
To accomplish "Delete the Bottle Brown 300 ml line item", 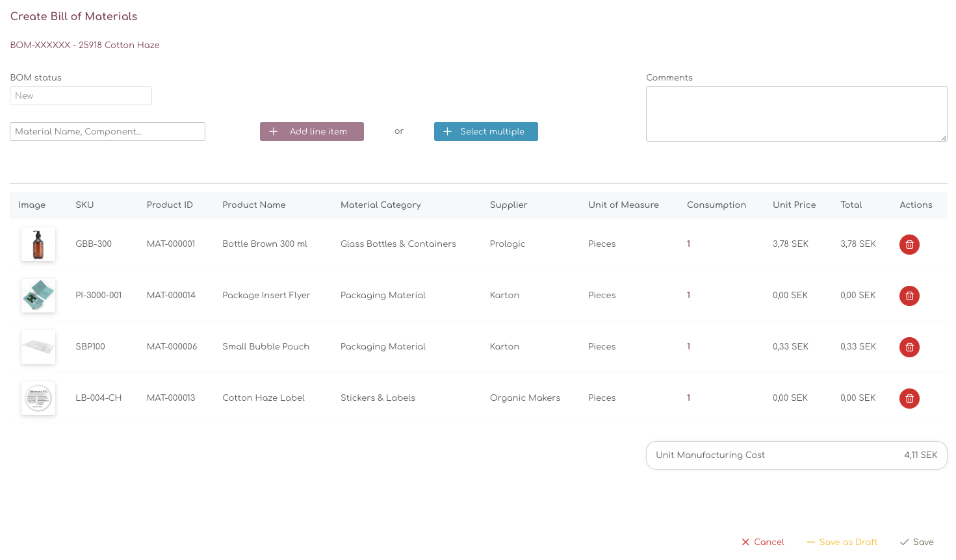I will 909,244.
